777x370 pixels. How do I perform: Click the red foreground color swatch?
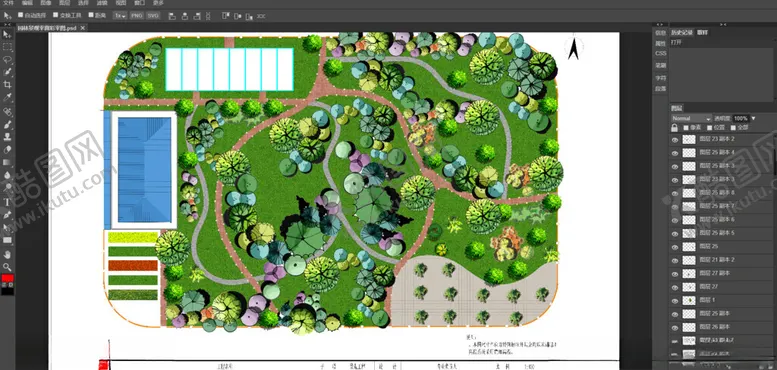click(7, 278)
